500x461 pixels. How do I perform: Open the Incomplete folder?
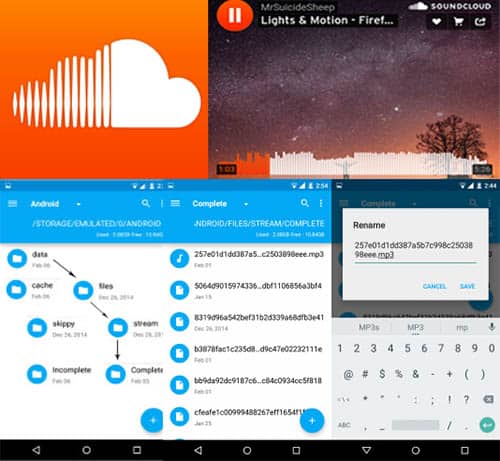[59, 374]
